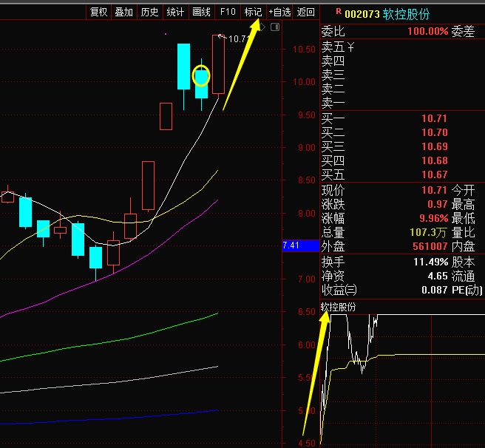Select the 卖一 ask row
Screen dimensions: 485x448
402,103
